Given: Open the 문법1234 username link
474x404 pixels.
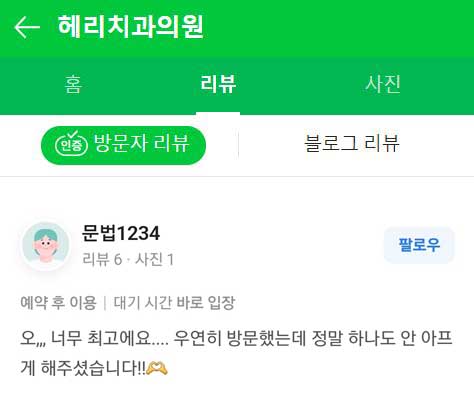Looking at the screenshot, I should (121, 233).
